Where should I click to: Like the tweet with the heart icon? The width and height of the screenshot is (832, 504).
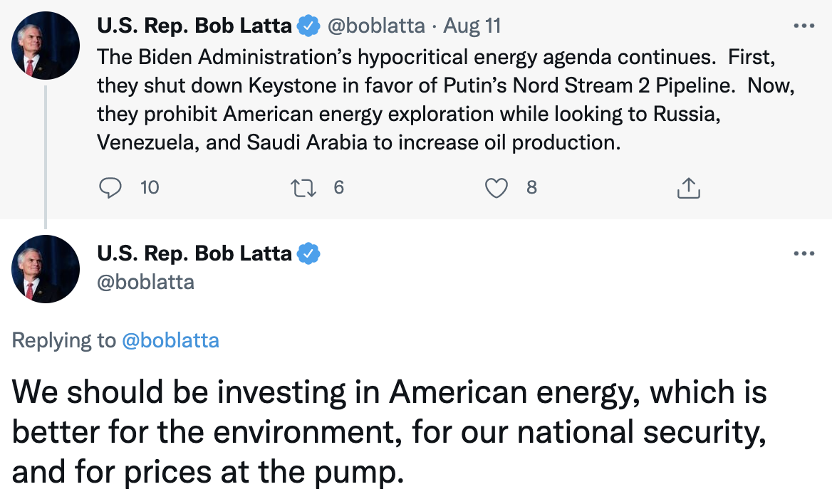tap(496, 188)
